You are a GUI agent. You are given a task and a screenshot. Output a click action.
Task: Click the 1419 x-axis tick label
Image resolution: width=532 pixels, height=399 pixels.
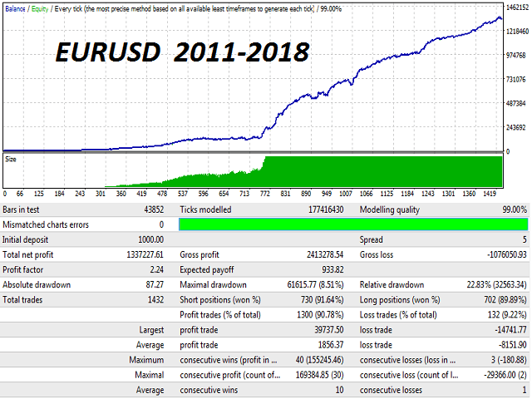490,194
